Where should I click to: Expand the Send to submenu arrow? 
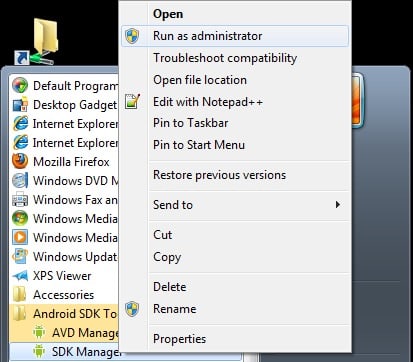pos(338,204)
